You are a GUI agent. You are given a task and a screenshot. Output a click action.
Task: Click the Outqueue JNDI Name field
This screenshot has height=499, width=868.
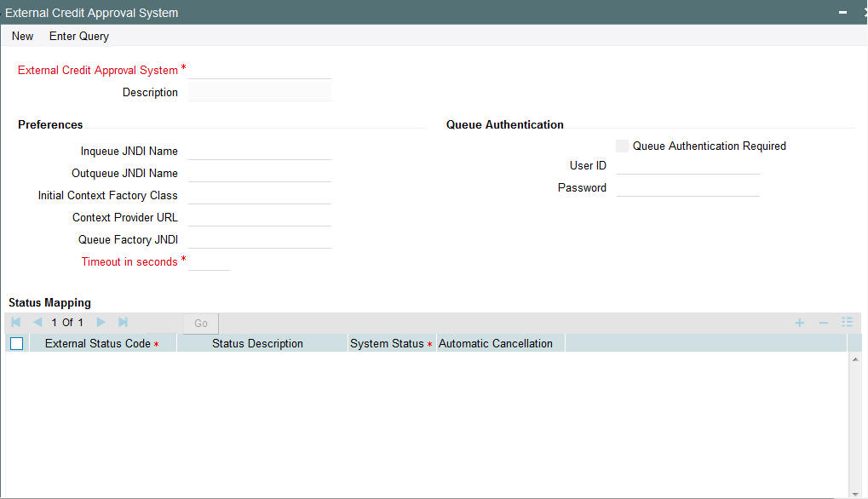pyautogui.click(x=260, y=173)
